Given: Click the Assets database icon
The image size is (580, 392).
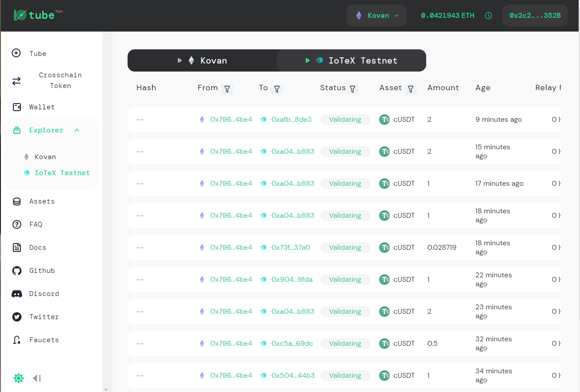Looking at the screenshot, I should (17, 201).
